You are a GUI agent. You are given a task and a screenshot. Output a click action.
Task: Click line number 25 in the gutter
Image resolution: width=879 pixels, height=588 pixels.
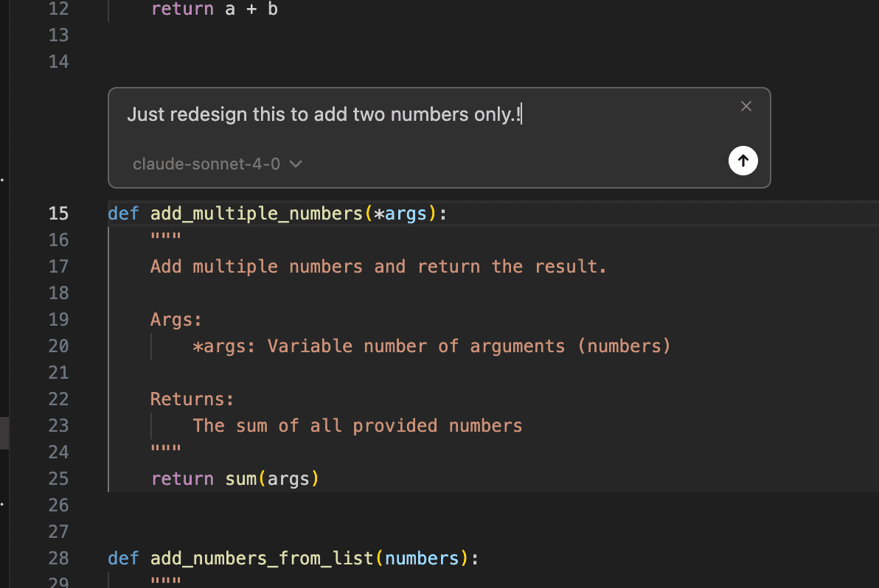click(59, 479)
